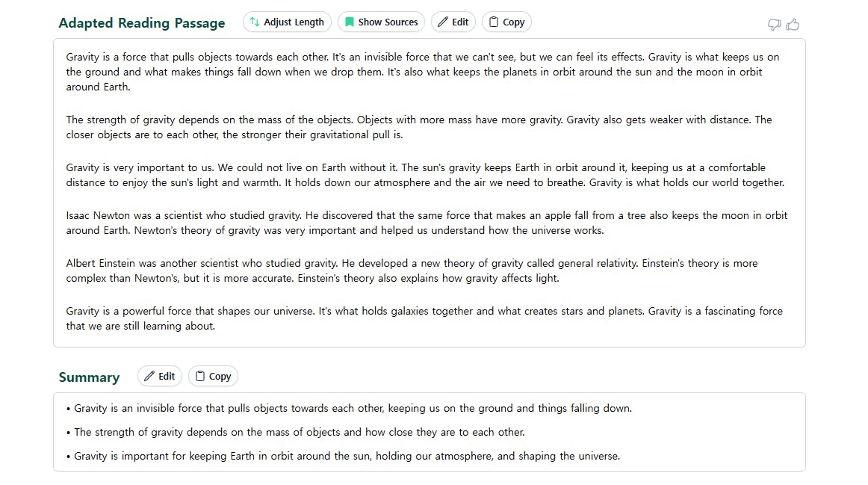Viewport: 868px width, 485px height.
Task: Click the green bookmark icon for sources
Action: click(x=349, y=22)
